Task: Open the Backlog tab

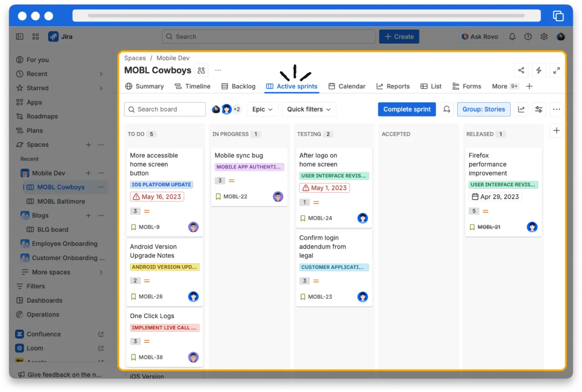Action: pyautogui.click(x=238, y=86)
